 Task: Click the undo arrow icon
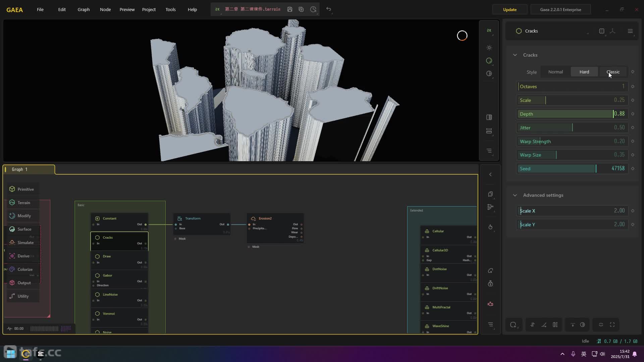point(329,9)
